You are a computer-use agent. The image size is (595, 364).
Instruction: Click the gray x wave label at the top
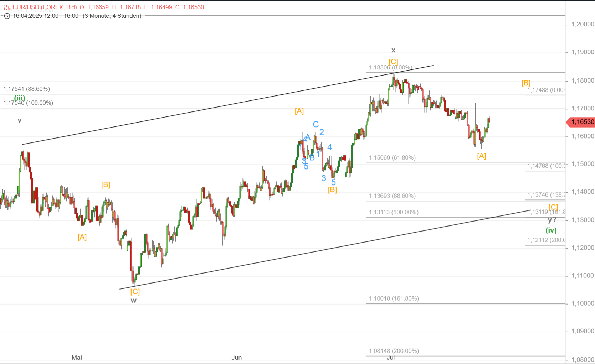(393, 50)
